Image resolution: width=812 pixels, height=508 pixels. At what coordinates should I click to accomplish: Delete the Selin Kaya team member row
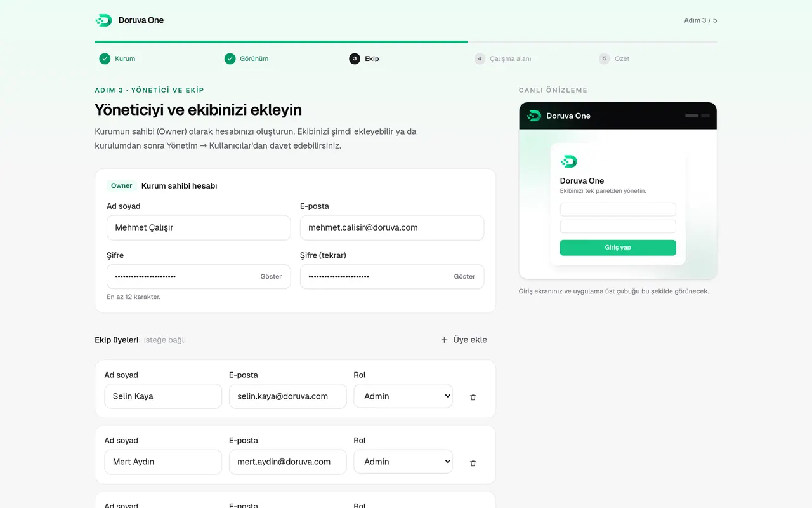tap(473, 397)
